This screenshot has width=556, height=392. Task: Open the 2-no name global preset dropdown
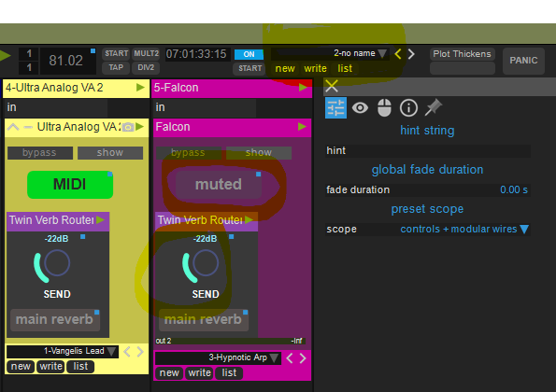(x=330, y=54)
